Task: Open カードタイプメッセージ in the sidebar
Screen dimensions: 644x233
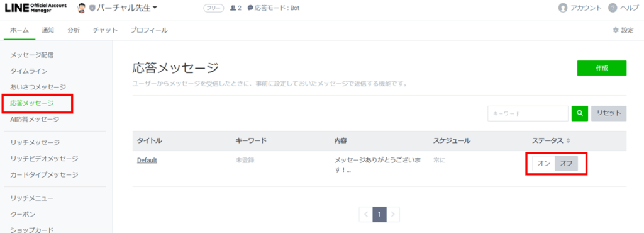Action: pyautogui.click(x=44, y=174)
